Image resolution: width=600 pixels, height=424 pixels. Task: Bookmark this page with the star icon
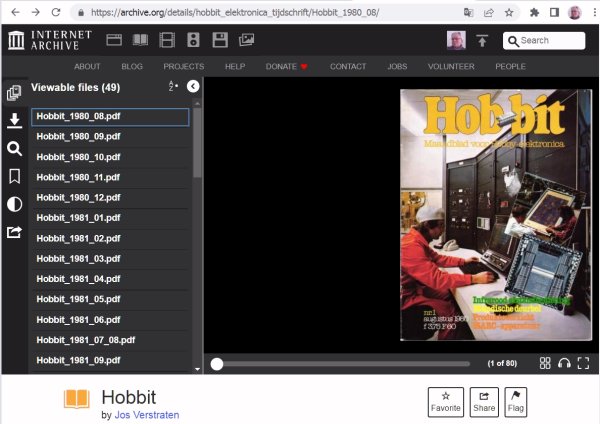pos(509,13)
